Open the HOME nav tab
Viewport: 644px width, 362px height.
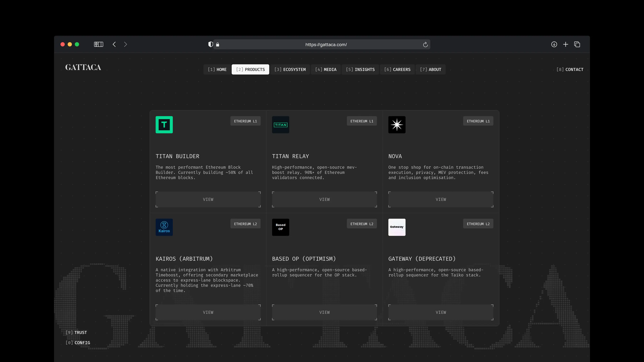(217, 69)
